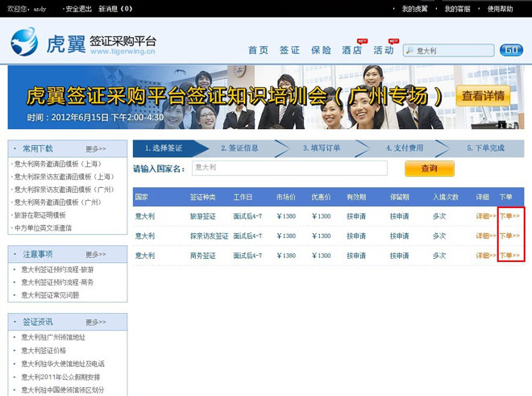
Task: Open 意大利探亲访友邀请函模板（广州）download
Action: tap(64, 190)
